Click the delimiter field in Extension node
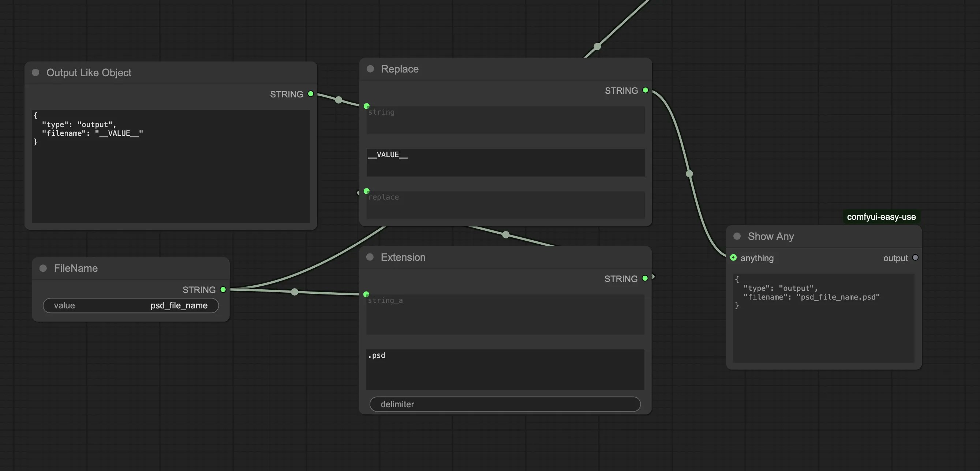 click(x=505, y=404)
